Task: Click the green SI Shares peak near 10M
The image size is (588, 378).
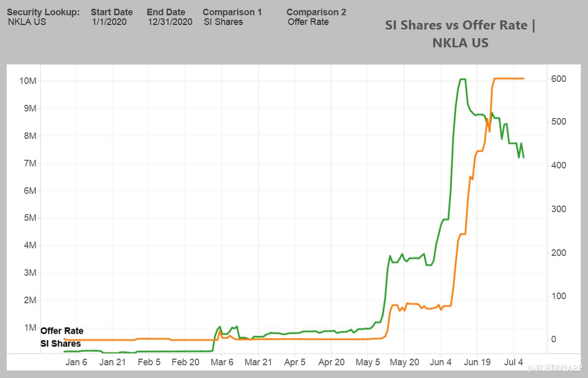Action: pyautogui.click(x=462, y=79)
